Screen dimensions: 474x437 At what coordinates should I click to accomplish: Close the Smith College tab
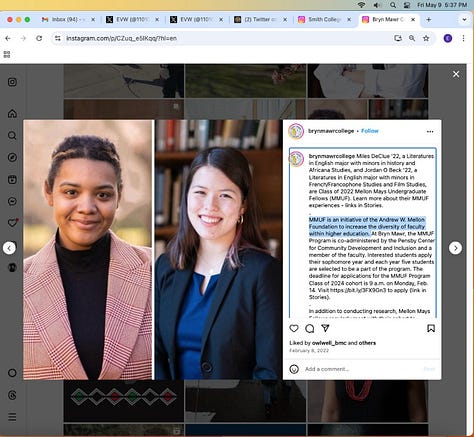click(349, 20)
